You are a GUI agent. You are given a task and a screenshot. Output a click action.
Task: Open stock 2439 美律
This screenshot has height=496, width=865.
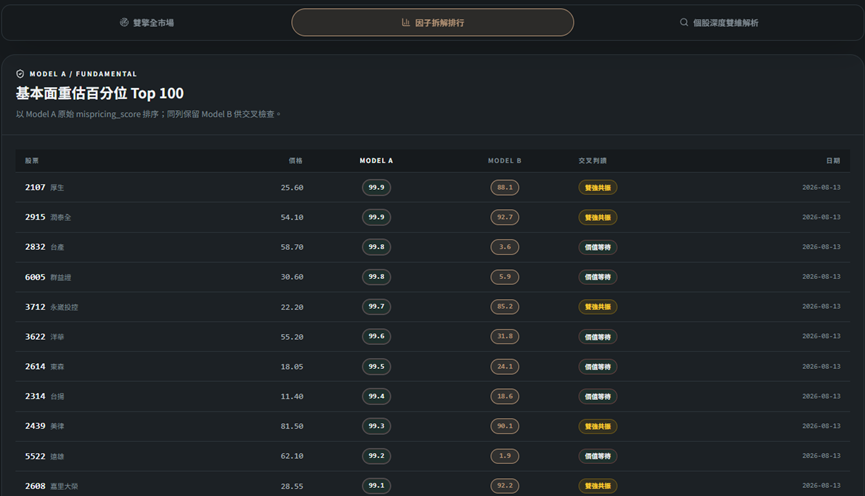tap(44, 426)
